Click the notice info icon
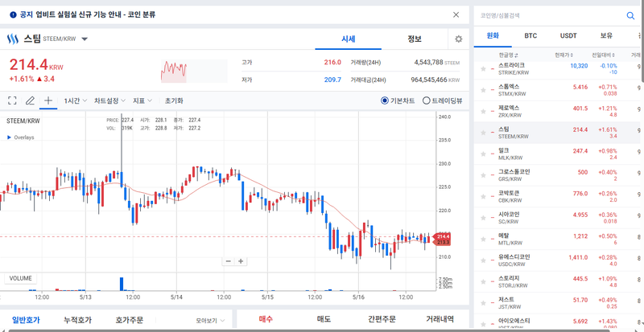This screenshot has height=332, width=644. point(13,15)
